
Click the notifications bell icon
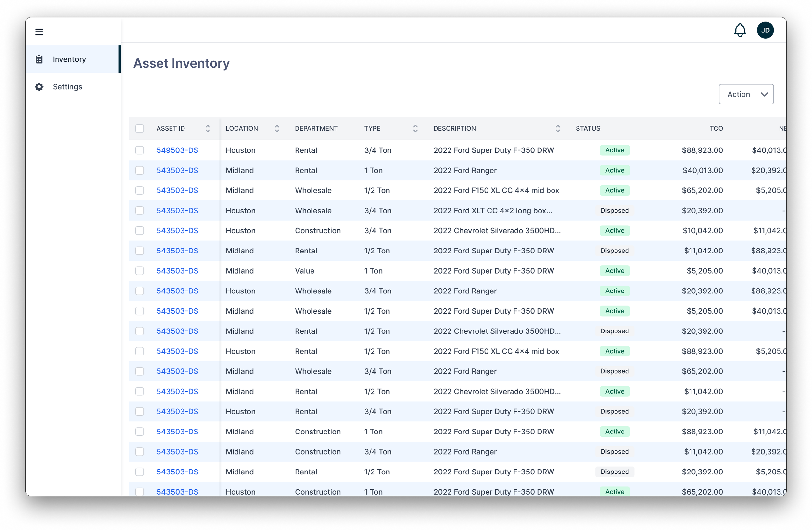click(740, 30)
